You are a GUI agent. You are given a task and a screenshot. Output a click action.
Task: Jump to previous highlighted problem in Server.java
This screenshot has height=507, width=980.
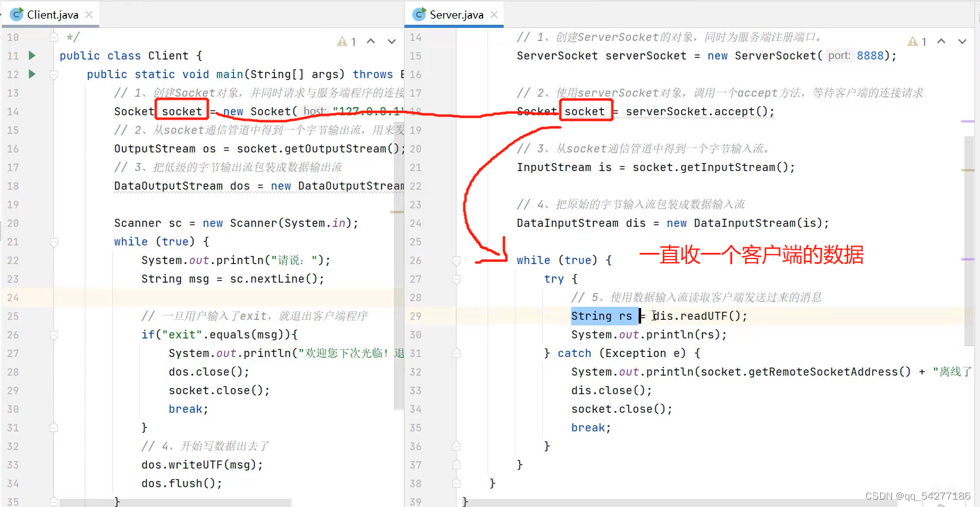pos(941,42)
